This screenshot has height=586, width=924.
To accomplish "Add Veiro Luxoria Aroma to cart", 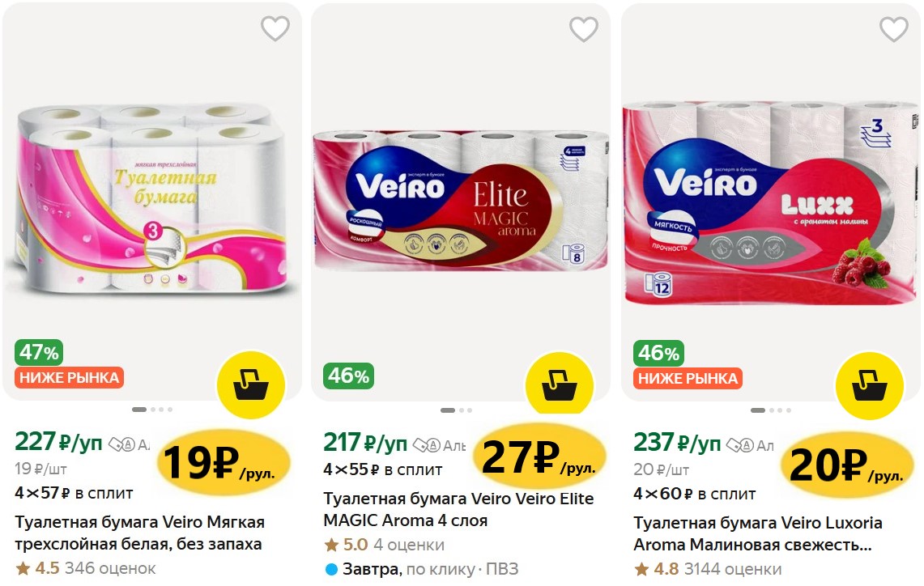I will [869, 386].
